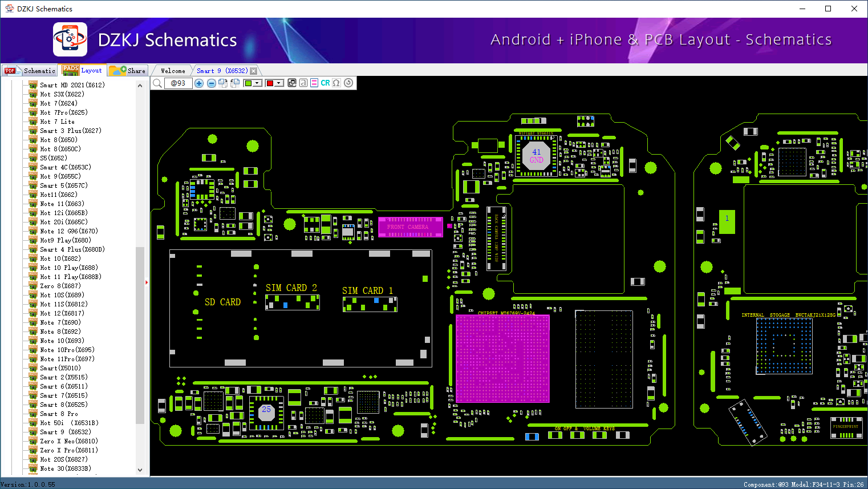Select Note 12 G96(X670) entry

tap(69, 231)
